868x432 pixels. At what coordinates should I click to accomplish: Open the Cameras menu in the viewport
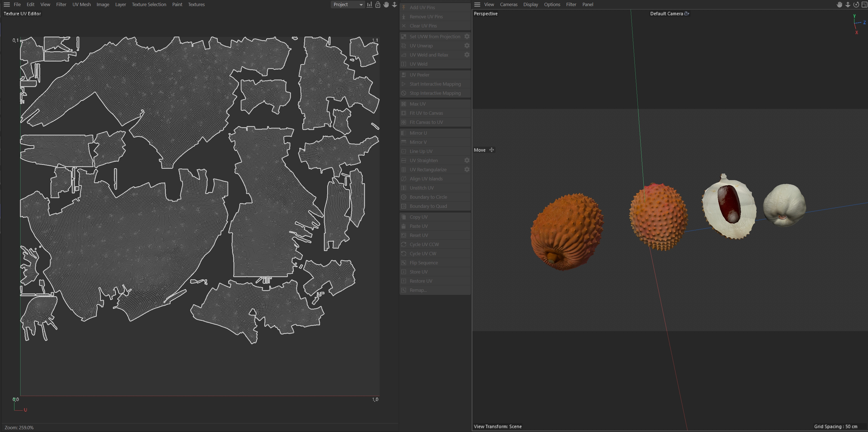click(509, 4)
